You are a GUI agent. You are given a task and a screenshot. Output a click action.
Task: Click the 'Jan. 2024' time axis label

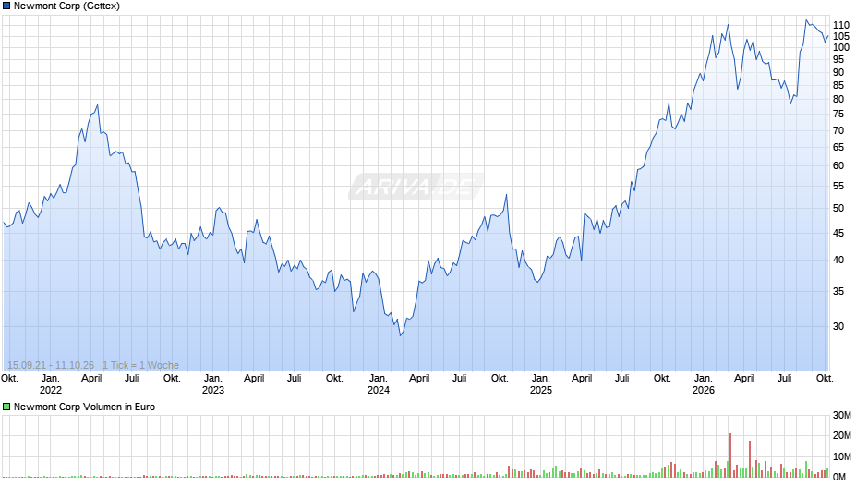pos(378,384)
